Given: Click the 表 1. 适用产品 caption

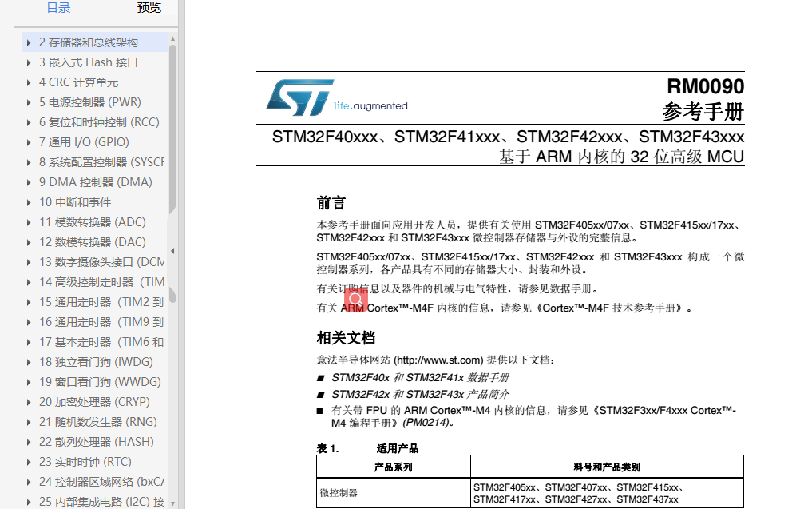Looking at the screenshot, I should (368, 448).
